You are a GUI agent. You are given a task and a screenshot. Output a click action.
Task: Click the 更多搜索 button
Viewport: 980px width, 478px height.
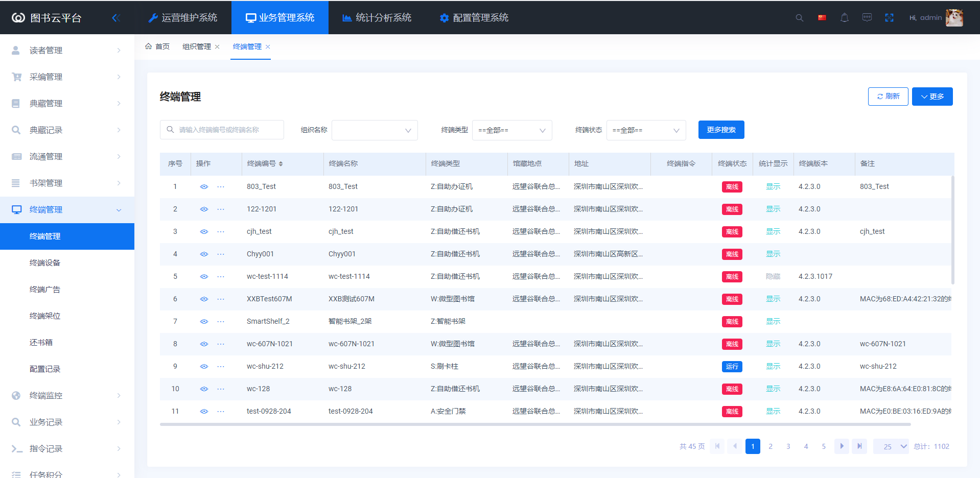point(721,130)
